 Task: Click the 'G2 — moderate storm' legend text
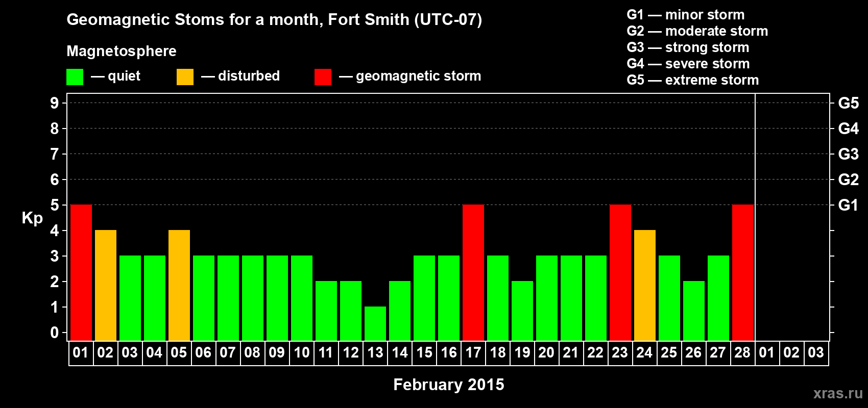697,31
